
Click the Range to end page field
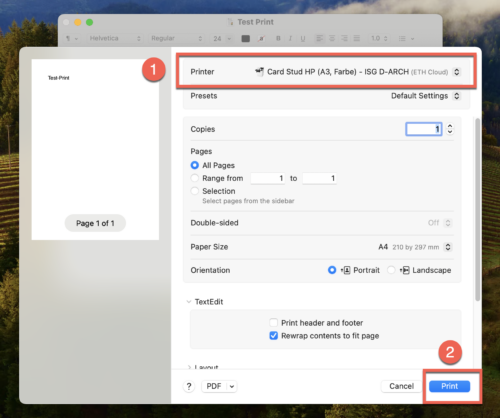click(319, 178)
